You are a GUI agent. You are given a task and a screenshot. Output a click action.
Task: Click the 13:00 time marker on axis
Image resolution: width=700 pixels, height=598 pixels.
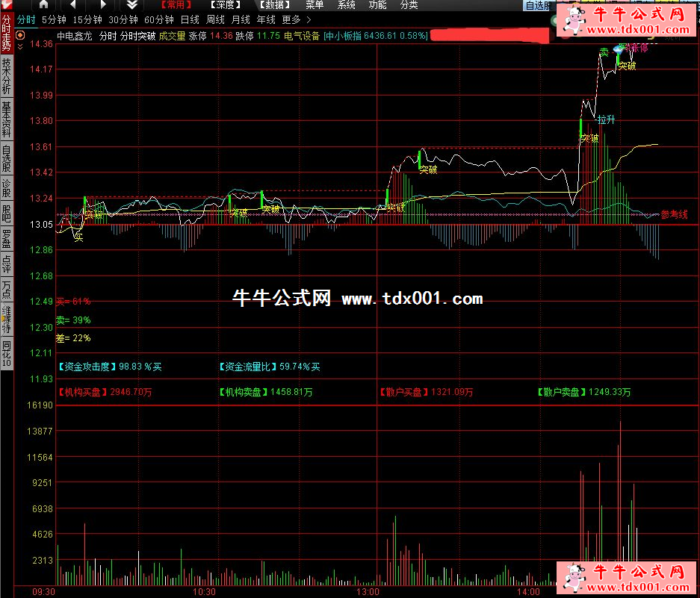point(367,591)
